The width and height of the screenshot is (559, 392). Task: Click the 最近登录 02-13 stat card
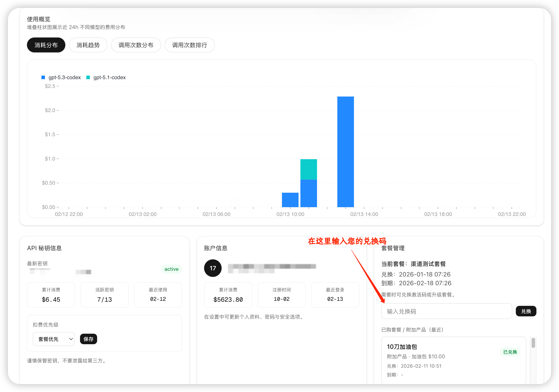335,295
